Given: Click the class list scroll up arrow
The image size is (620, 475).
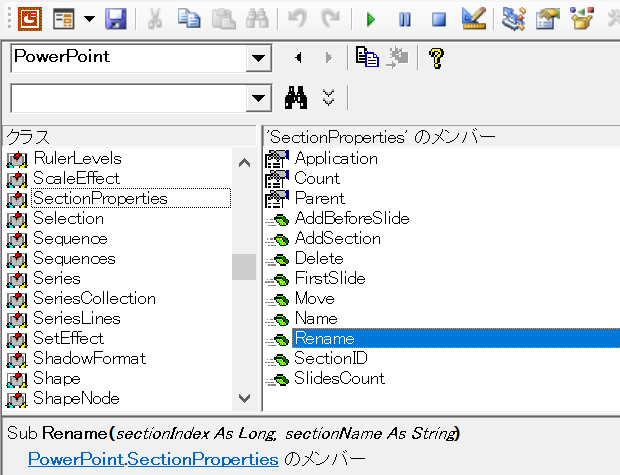Looking at the screenshot, I should (x=244, y=163).
